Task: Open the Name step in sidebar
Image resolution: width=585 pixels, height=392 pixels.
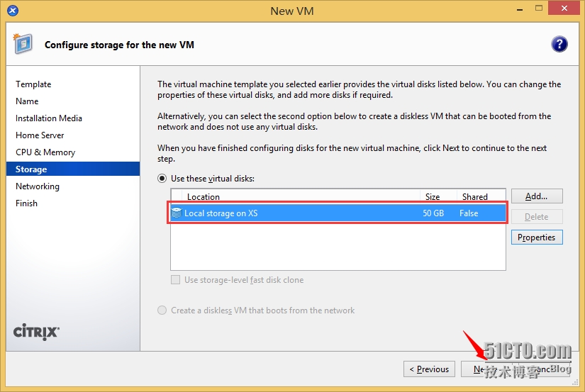Action: click(x=27, y=101)
